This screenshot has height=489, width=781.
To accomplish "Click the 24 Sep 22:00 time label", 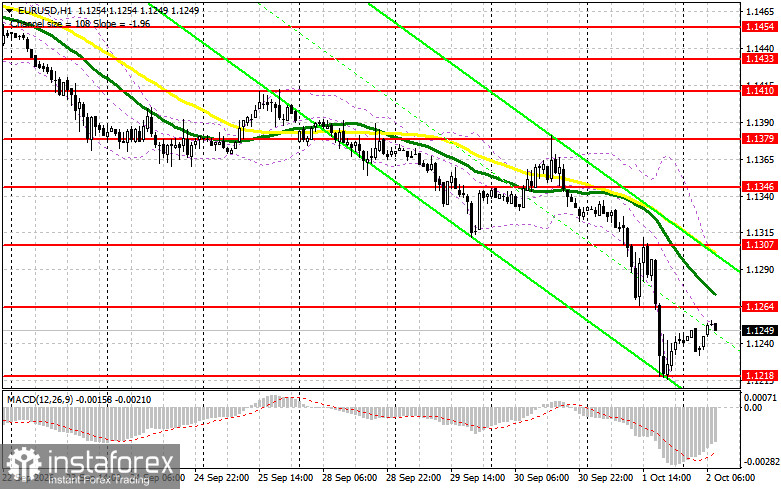I will pyautogui.click(x=222, y=478).
